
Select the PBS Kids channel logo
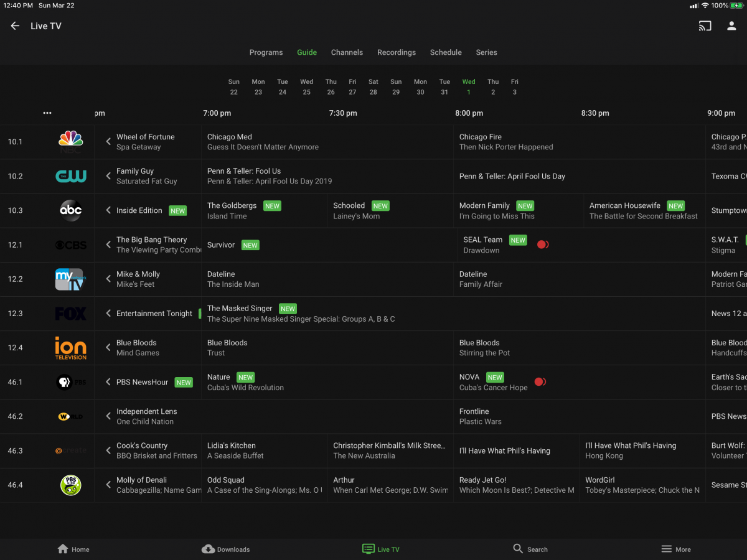click(71, 485)
